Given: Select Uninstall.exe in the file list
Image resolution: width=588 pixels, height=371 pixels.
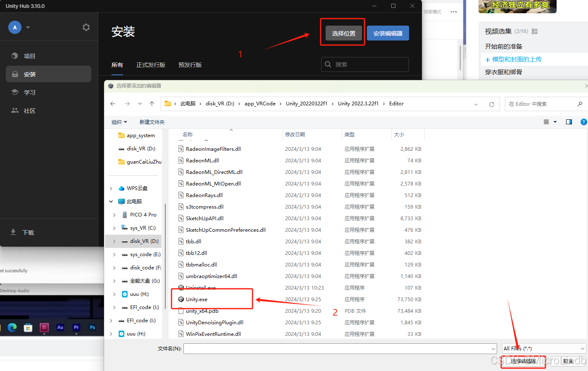Looking at the screenshot, I should pyautogui.click(x=201, y=288).
